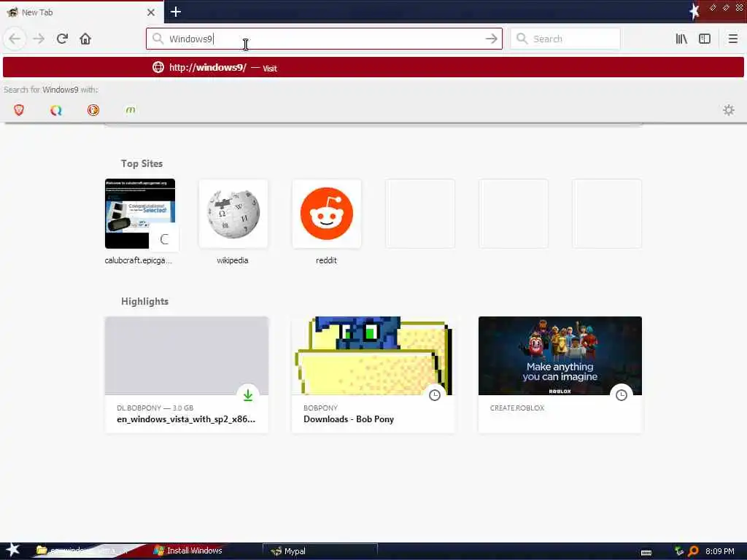Screen dimensions: 747x560
Task: Click the forward navigation arrow
Action: pos(39,39)
